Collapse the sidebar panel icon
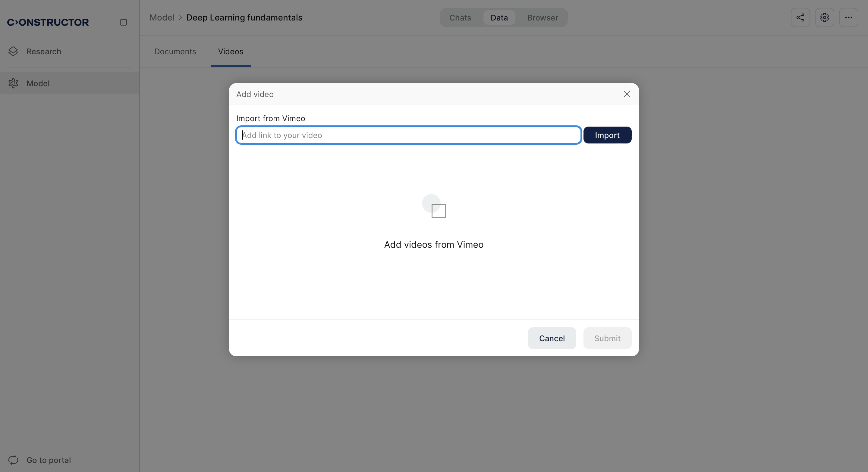This screenshot has height=472, width=868. tap(123, 22)
